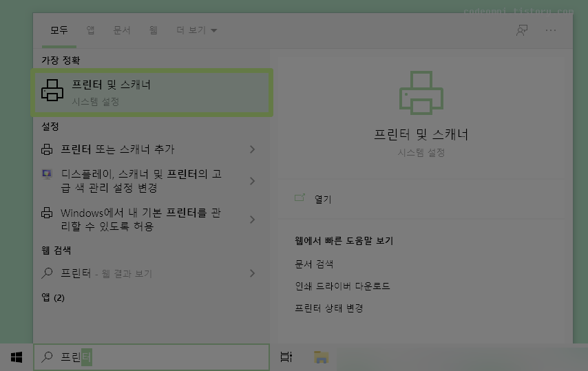
Task: Switch to the 웹 tab
Action: (153, 30)
